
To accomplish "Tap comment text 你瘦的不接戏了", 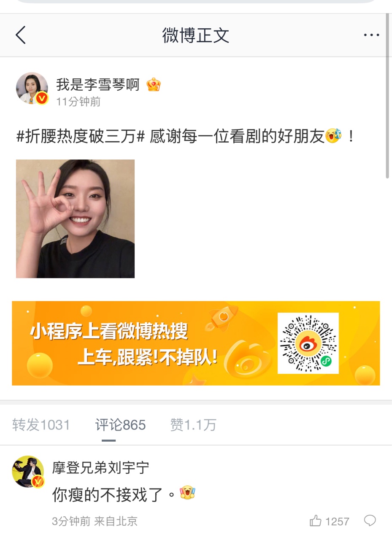I will [x=114, y=494].
